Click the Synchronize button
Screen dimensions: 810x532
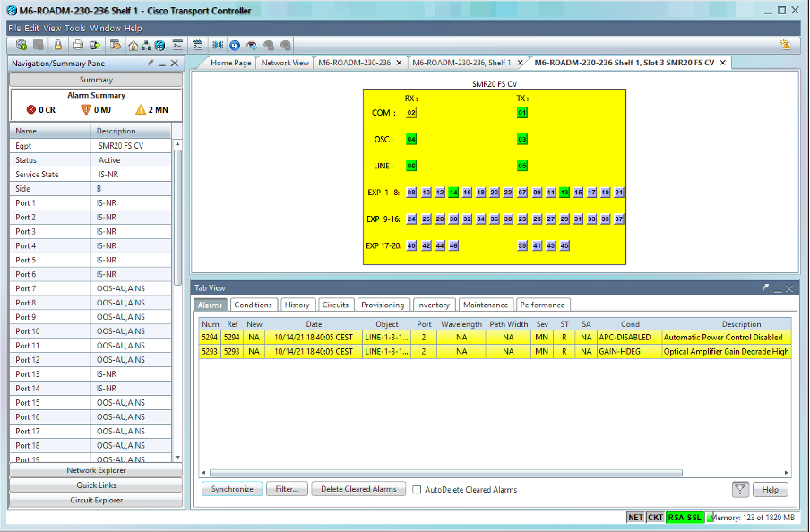tap(232, 489)
